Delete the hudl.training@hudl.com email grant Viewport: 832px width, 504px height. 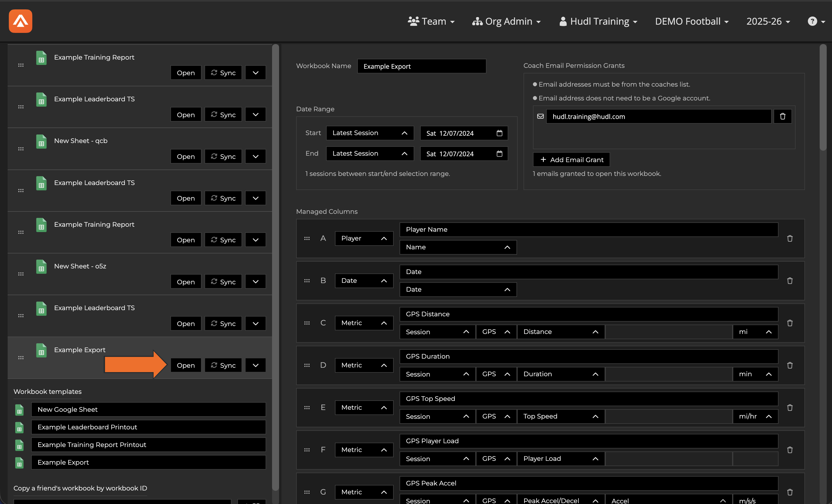[x=782, y=117]
